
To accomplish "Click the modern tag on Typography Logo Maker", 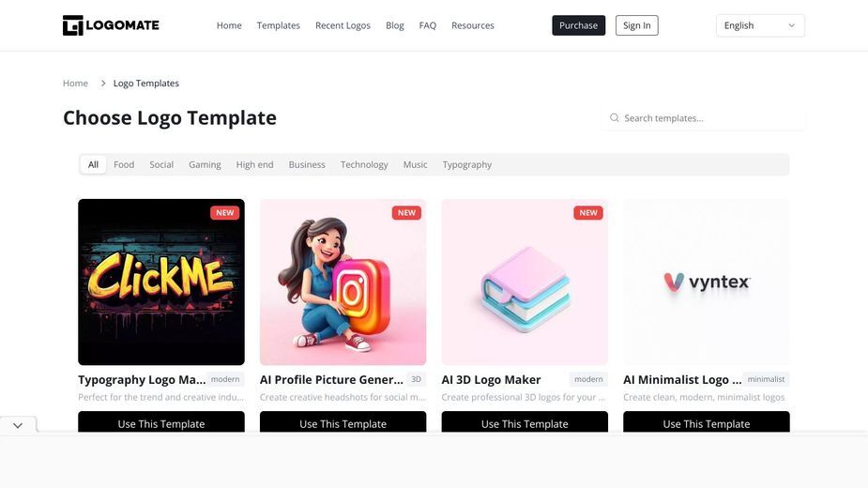I will [225, 379].
